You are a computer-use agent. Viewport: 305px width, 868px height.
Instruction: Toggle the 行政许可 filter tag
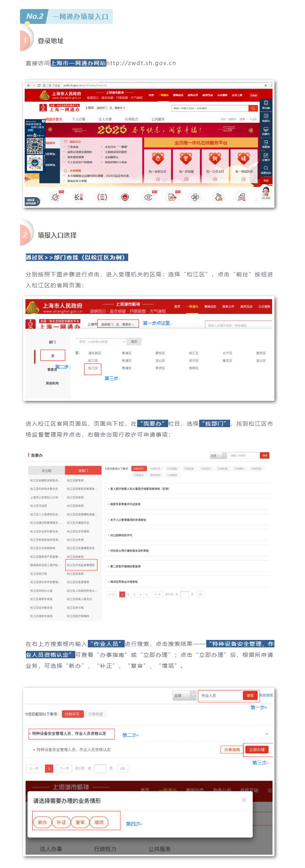point(72,714)
